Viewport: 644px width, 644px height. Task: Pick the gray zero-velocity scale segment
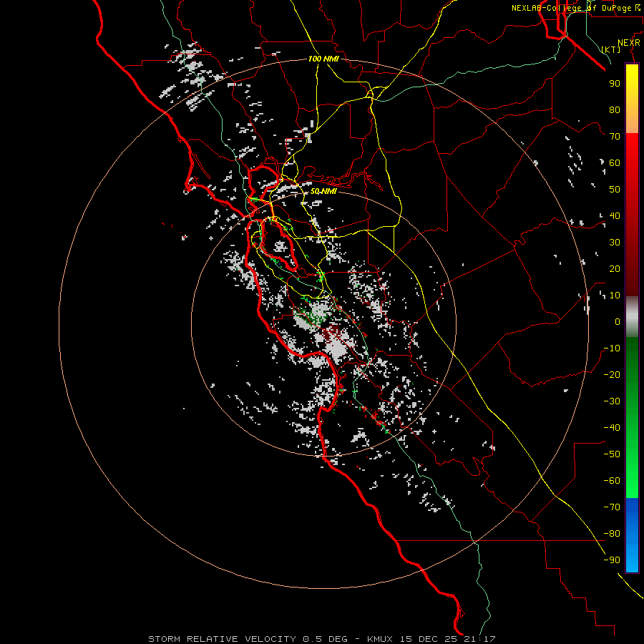coord(632,317)
